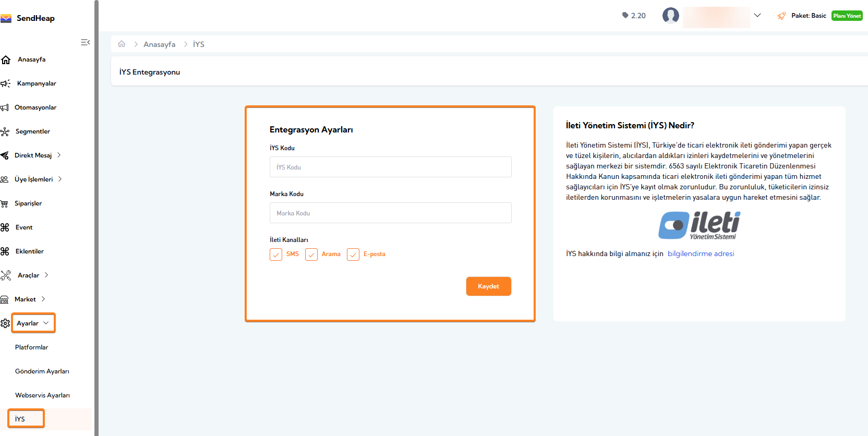Click the Segmentler icon in sidebar
The width and height of the screenshot is (868, 436).
click(x=5, y=131)
